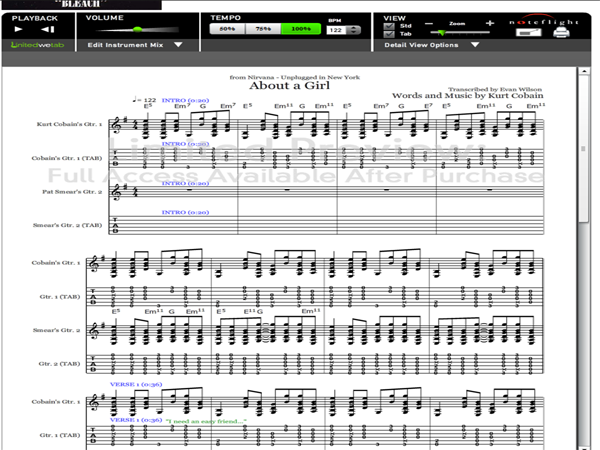Click 'from Nirvana - Unplugged in New York' subtitle

[295, 77]
